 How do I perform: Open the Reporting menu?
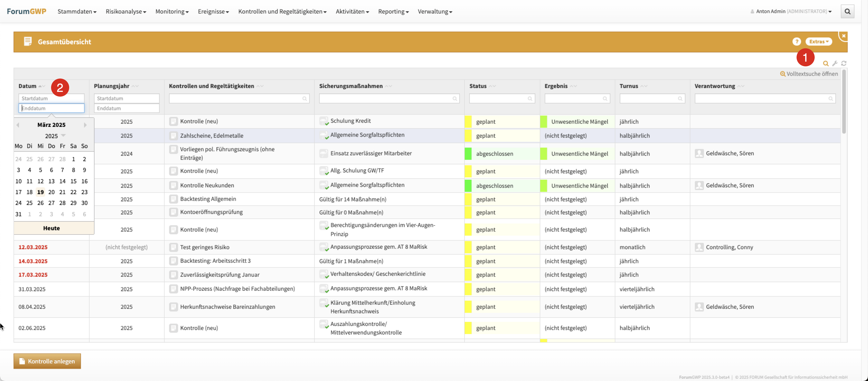(393, 12)
